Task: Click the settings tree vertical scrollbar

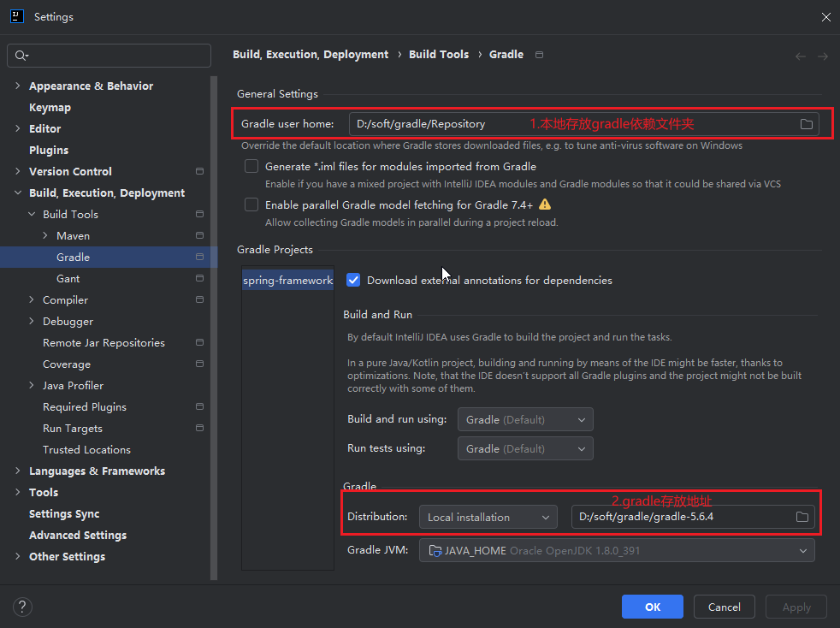Action: pyautogui.click(x=214, y=328)
